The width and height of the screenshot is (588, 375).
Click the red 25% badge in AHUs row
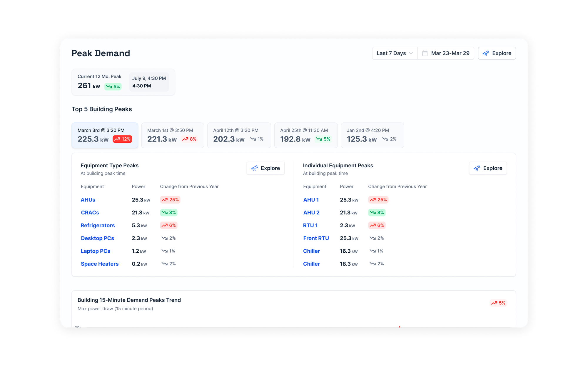(x=170, y=200)
